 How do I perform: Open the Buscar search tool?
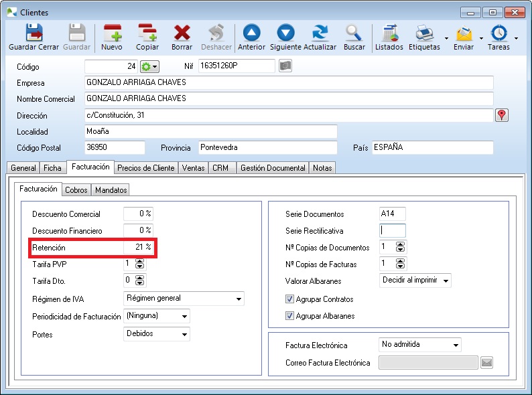click(354, 37)
